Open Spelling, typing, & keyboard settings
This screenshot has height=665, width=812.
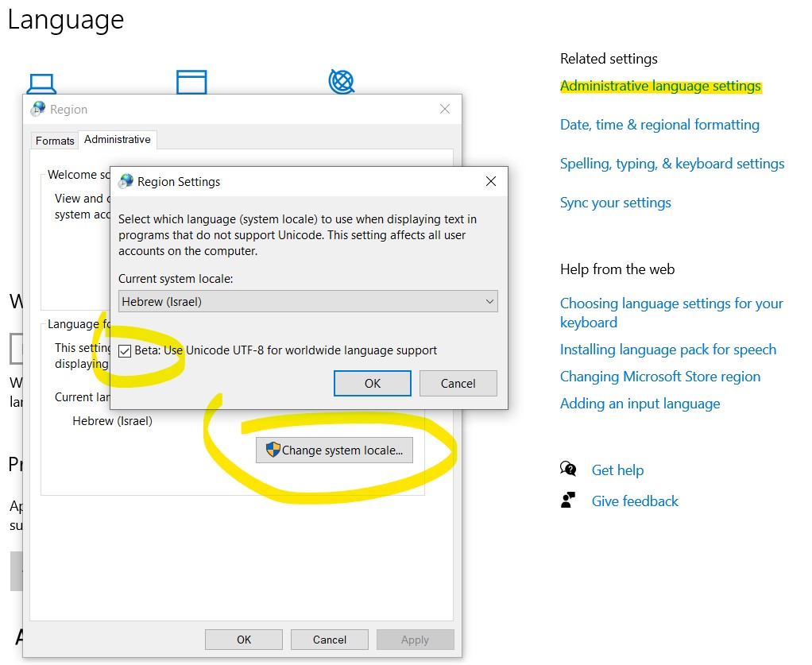(672, 164)
